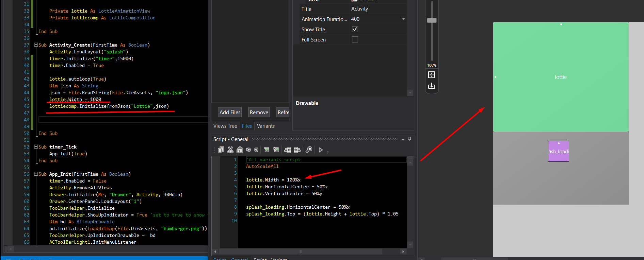Image resolution: width=644 pixels, height=260 pixels.
Task: Uncheck the Show Title checkbox
Action: click(355, 30)
